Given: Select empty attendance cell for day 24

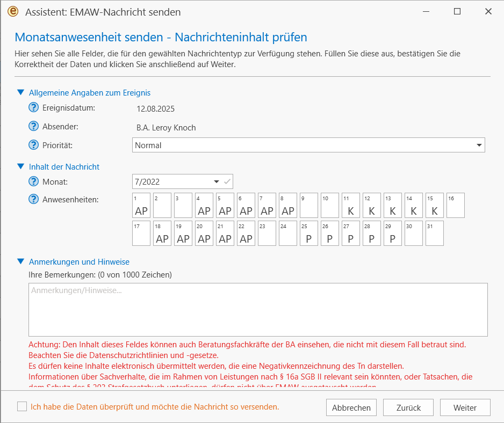Looking at the screenshot, I should (x=288, y=233).
